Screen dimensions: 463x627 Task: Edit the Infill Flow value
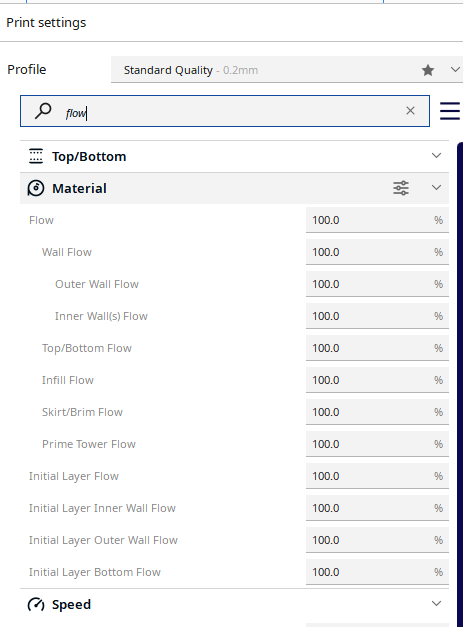tap(377, 380)
